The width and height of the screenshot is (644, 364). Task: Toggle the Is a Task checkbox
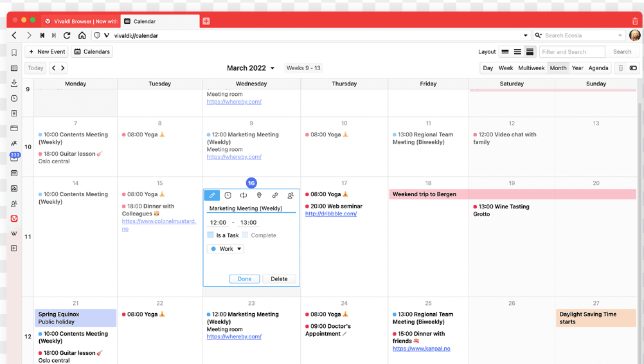point(210,235)
